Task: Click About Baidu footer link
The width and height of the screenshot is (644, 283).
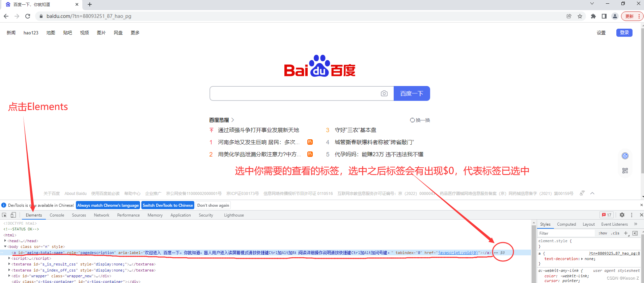Action: coord(76,194)
